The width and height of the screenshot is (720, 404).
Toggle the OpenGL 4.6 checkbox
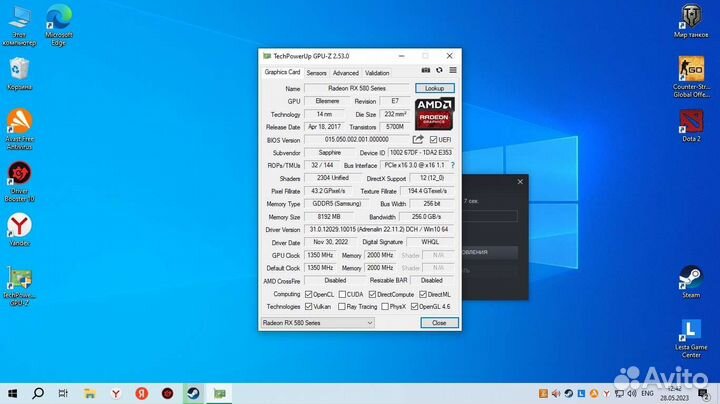pyautogui.click(x=414, y=307)
